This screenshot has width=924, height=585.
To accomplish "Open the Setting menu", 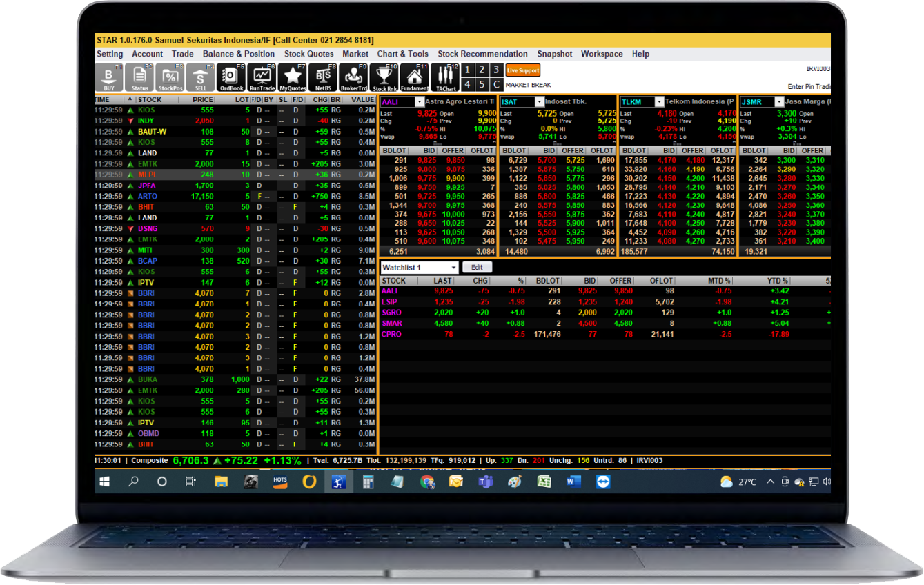I will tap(110, 54).
